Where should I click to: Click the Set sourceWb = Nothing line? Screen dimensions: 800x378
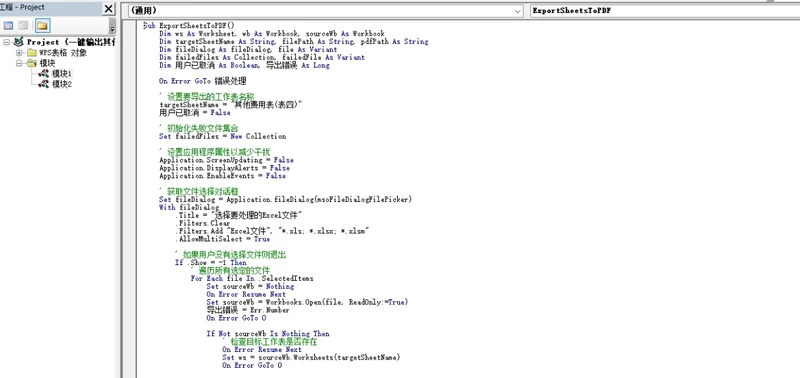[x=250, y=287]
